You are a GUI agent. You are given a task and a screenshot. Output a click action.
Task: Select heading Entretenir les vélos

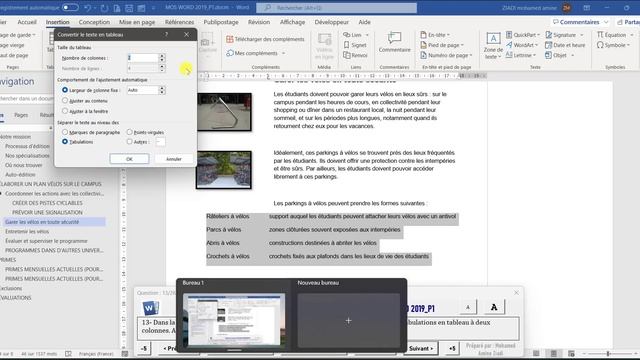[27, 231]
